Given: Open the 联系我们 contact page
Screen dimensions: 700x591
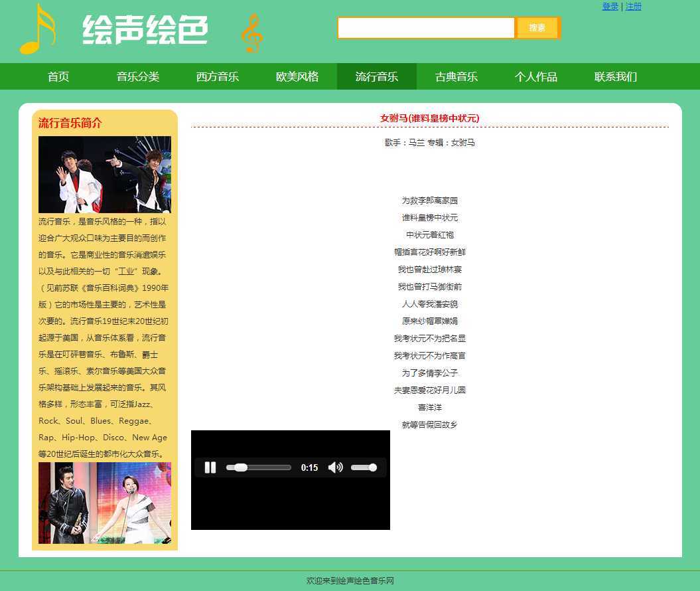Looking at the screenshot, I should click(616, 76).
